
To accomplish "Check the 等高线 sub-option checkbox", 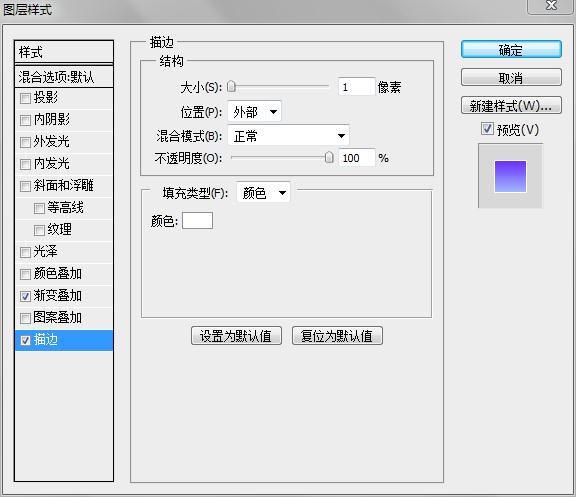I will [x=39, y=208].
